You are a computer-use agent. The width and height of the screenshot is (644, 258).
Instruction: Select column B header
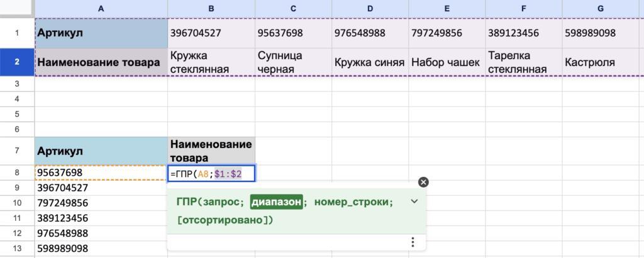coord(211,9)
